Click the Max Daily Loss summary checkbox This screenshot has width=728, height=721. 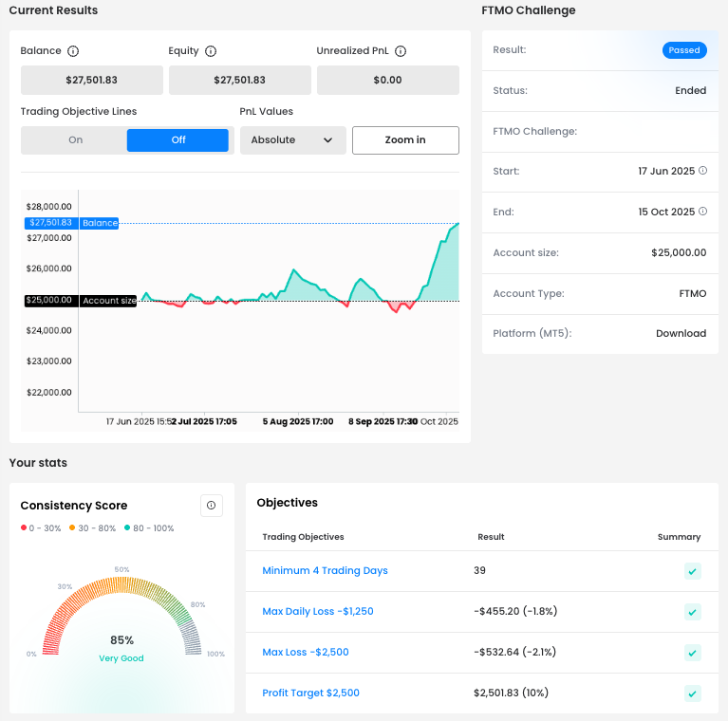click(693, 612)
